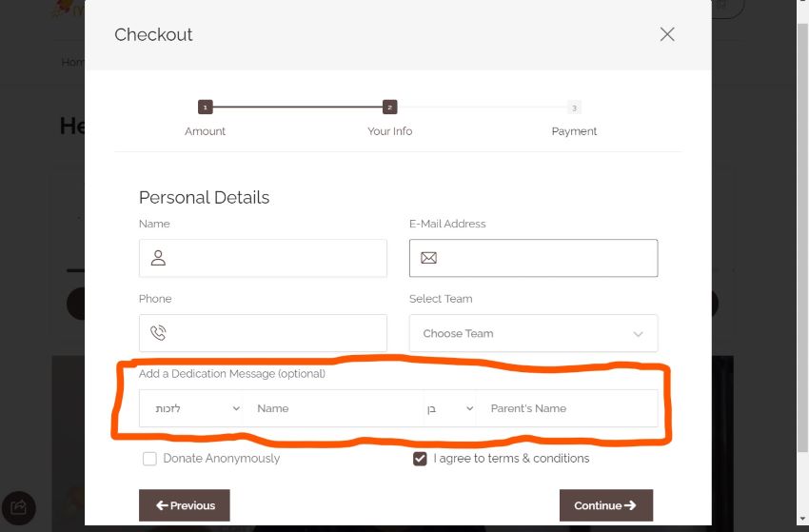Click the person icon in Name field
The width and height of the screenshot is (809, 532).
pyautogui.click(x=159, y=258)
